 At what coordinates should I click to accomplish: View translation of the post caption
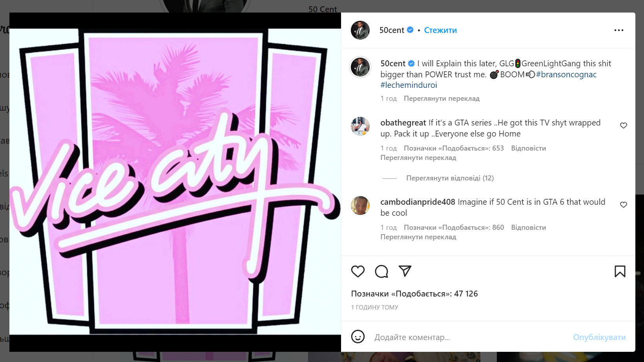point(441,98)
